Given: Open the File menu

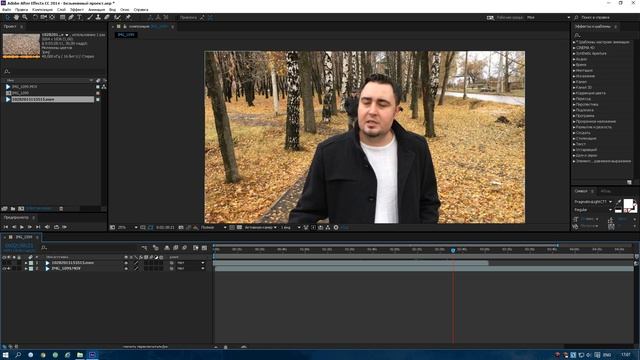Looking at the screenshot, I should click(7, 9).
